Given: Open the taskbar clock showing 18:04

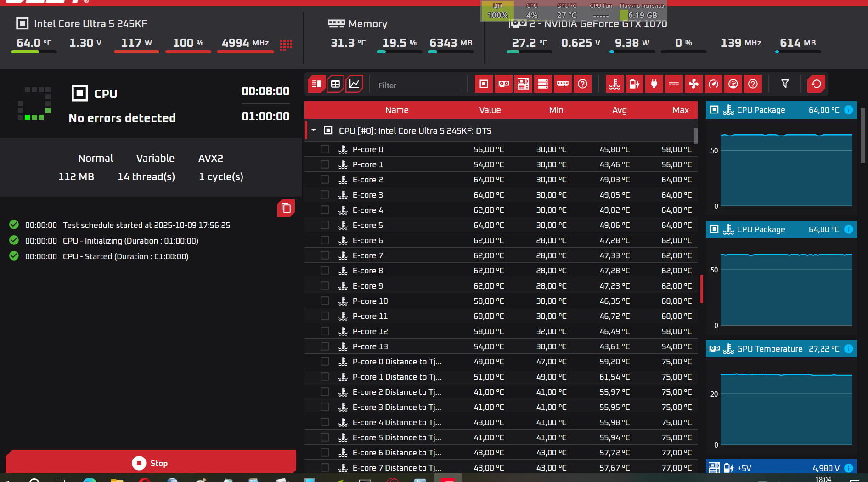Looking at the screenshot, I should pos(823,479).
